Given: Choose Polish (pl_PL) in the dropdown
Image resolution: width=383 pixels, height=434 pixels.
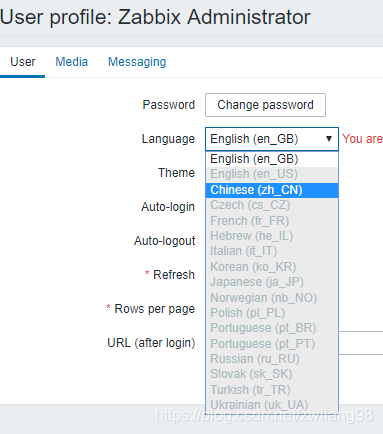Looking at the screenshot, I should click(x=272, y=313).
